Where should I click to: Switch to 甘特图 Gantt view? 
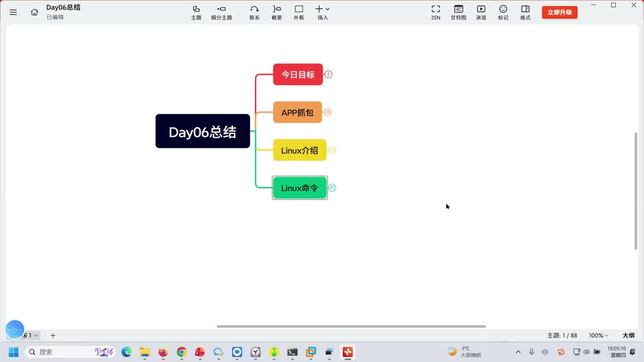point(458,13)
